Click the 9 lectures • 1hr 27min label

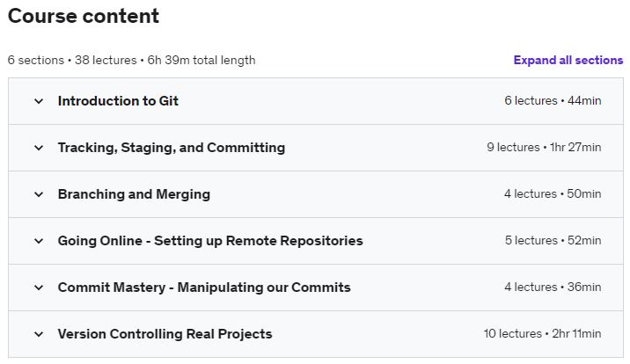click(544, 148)
